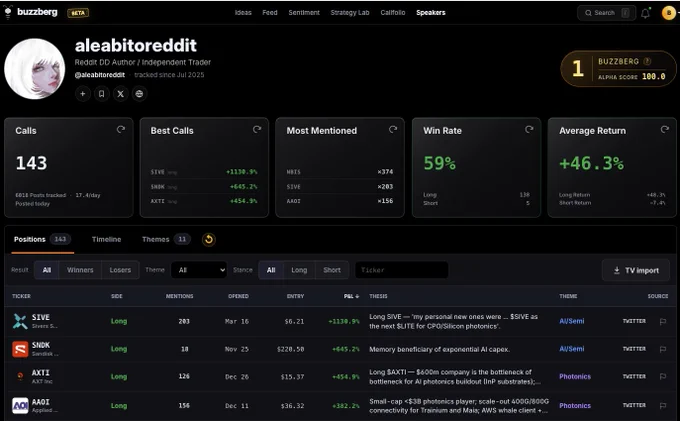The height and width of the screenshot is (421, 680).
Task: Click the buzzberg logo icon
Action: (8, 13)
